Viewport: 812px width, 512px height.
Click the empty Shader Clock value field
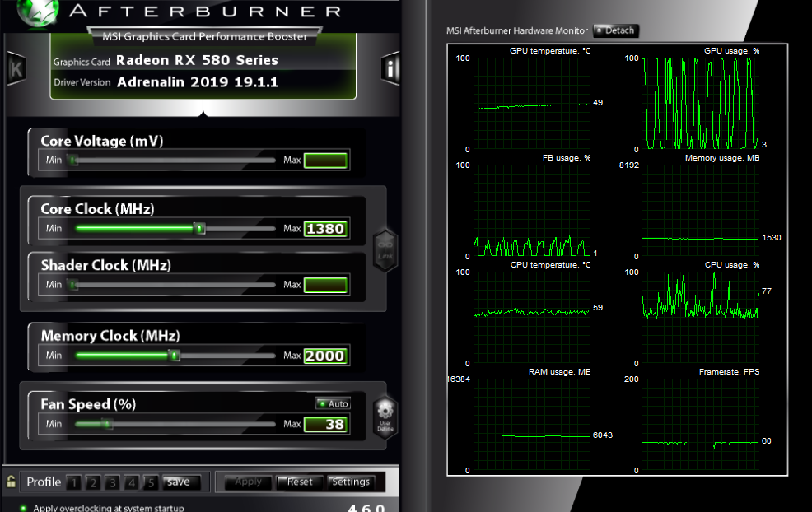(x=325, y=286)
